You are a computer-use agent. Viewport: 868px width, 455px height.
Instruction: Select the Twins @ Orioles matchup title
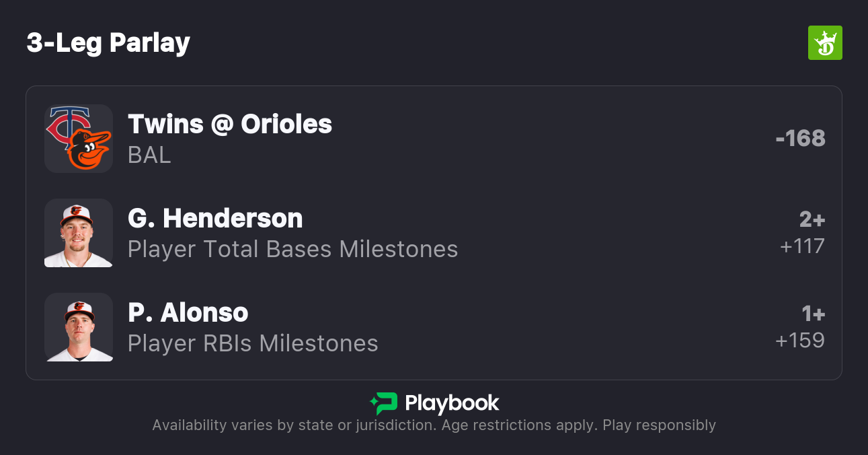pyautogui.click(x=230, y=124)
